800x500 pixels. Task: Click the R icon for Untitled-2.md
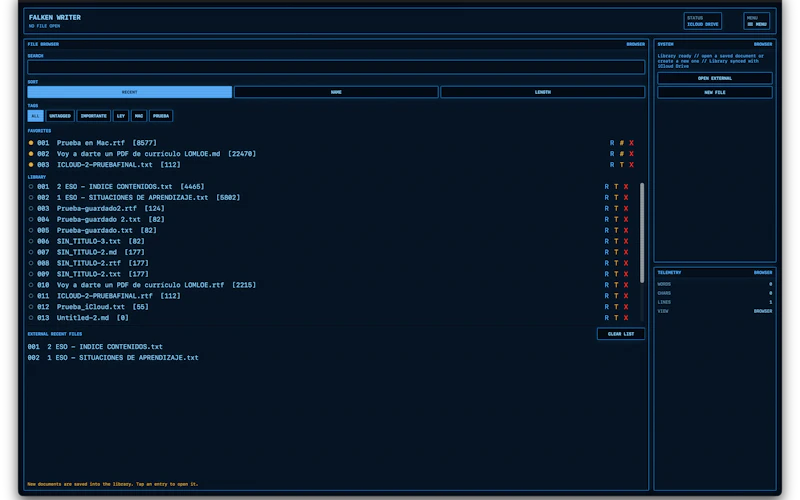[607, 318]
